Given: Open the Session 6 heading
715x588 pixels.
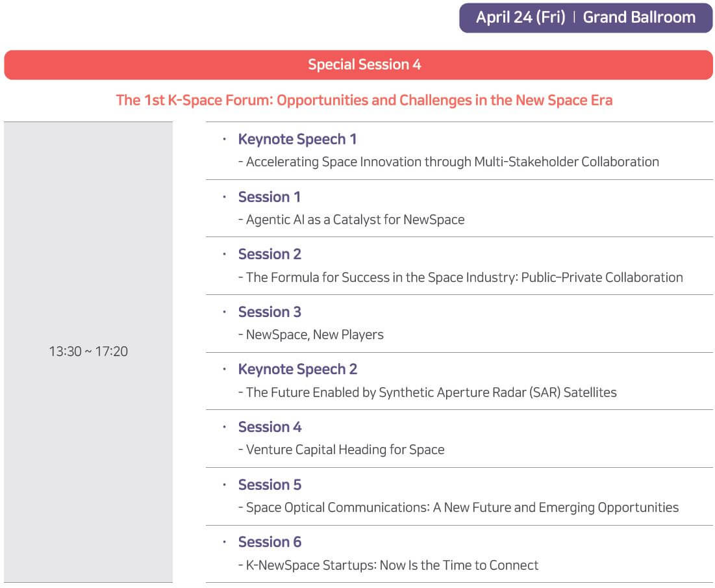Looking at the screenshot, I should [x=270, y=542].
